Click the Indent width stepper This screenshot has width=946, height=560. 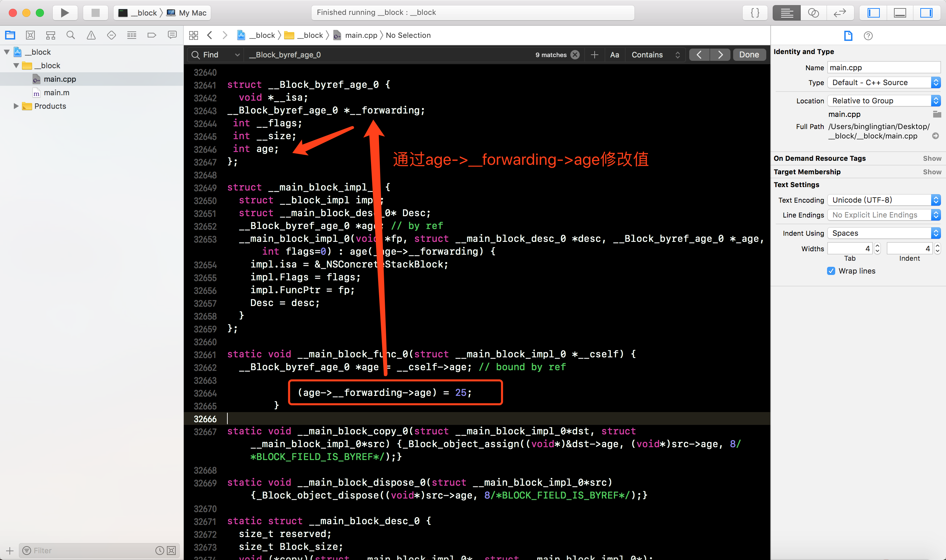pos(937,248)
